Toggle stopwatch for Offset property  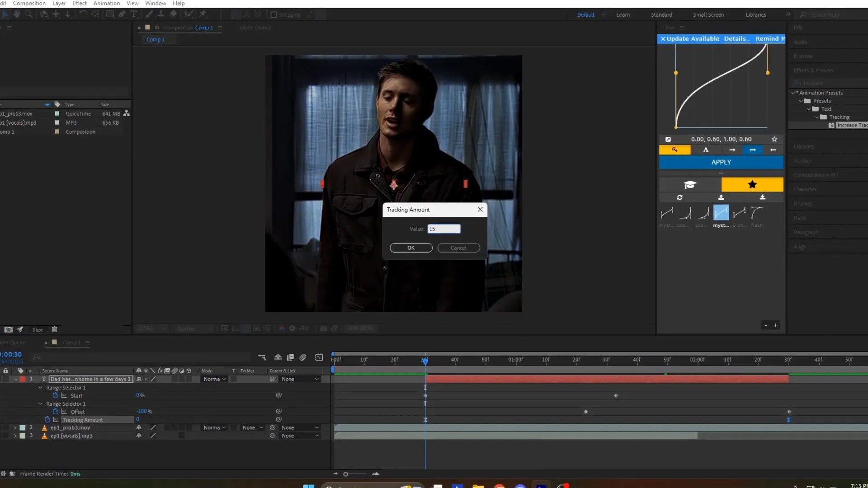tap(56, 411)
